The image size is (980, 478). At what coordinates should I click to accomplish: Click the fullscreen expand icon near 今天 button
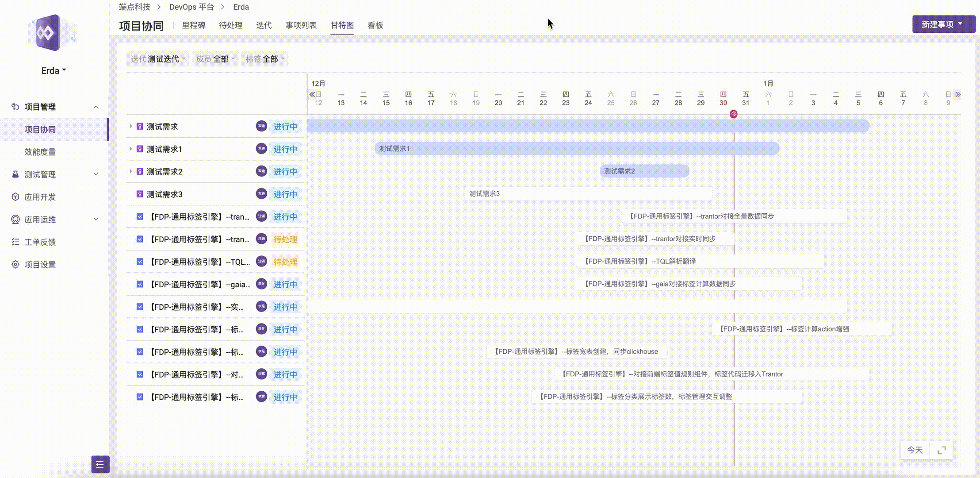coord(942,450)
